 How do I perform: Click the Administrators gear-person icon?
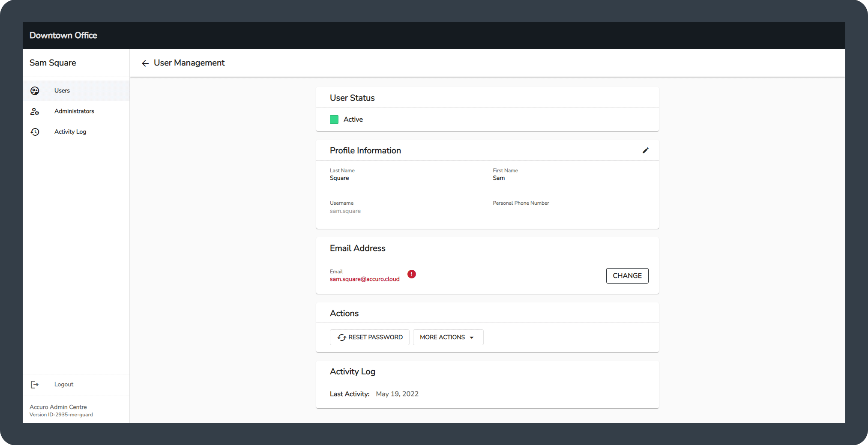pos(35,111)
